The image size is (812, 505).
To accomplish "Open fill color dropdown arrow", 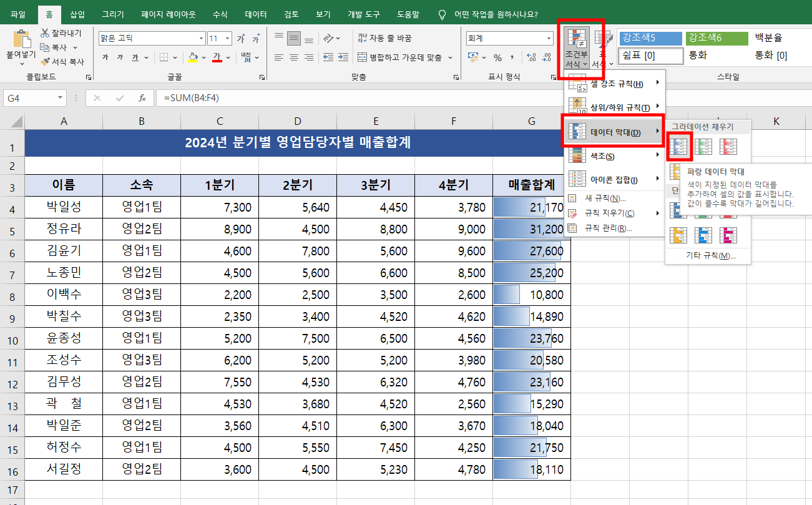I will pyautogui.click(x=203, y=57).
